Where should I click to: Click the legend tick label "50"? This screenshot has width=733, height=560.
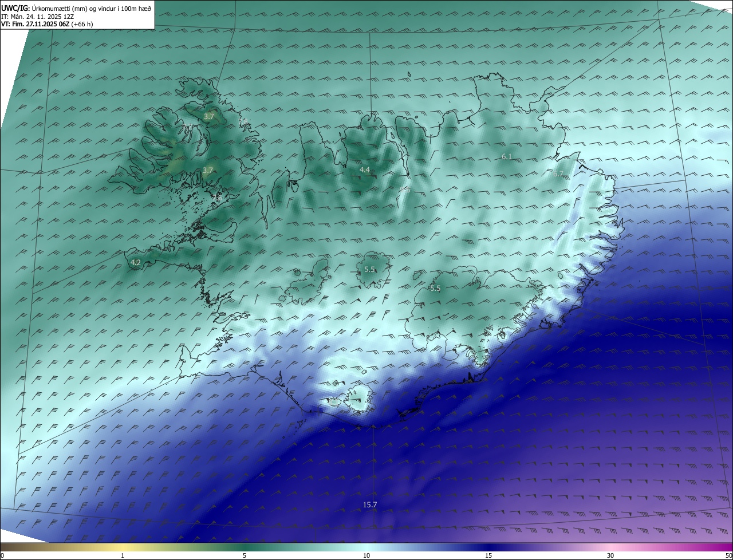click(728, 555)
